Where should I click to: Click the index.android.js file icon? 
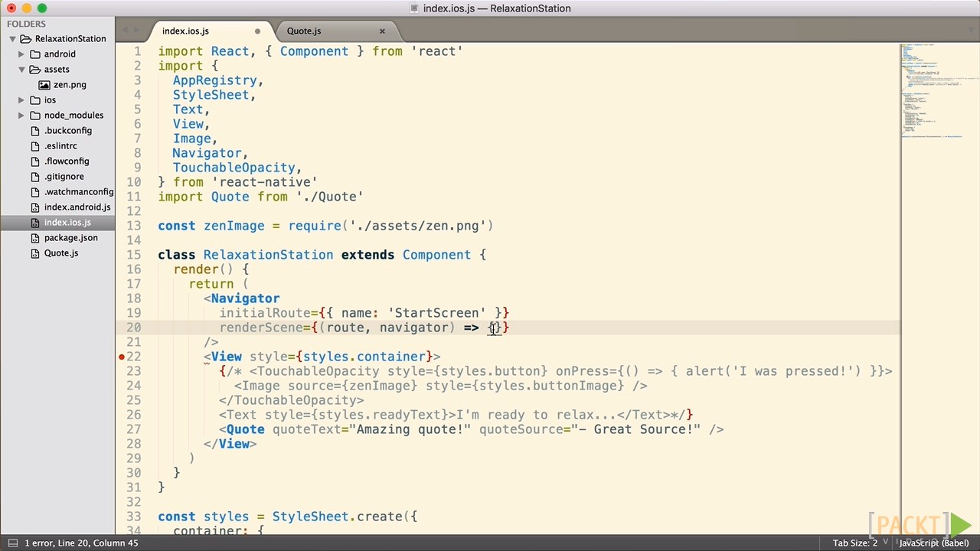tap(35, 207)
